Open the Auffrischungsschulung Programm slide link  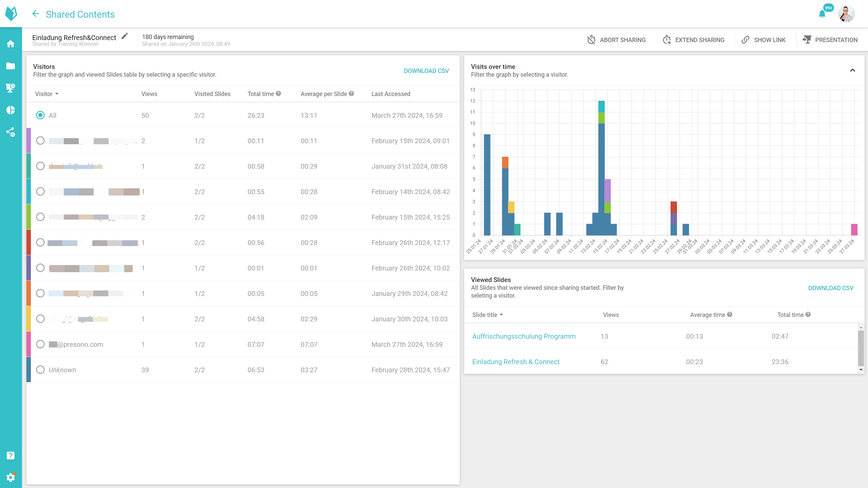(x=524, y=336)
